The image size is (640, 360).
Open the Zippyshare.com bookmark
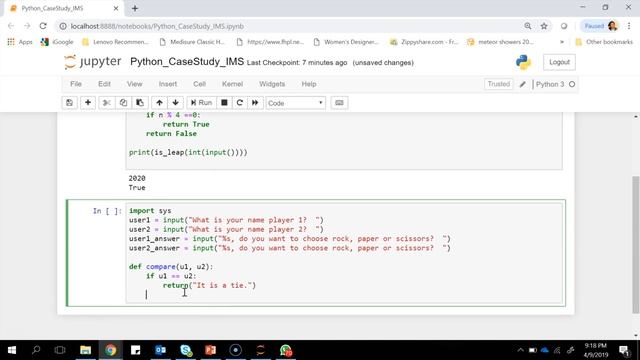(x=424, y=42)
